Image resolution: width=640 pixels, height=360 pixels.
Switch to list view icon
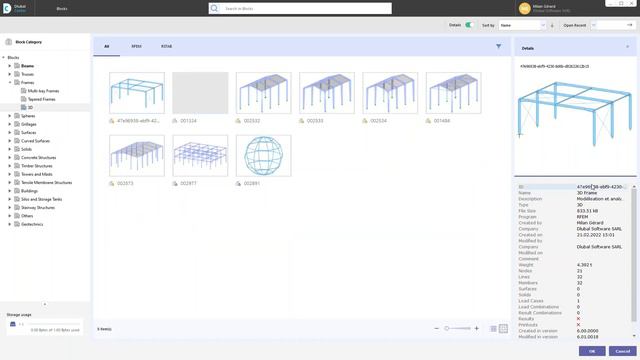pos(493,329)
